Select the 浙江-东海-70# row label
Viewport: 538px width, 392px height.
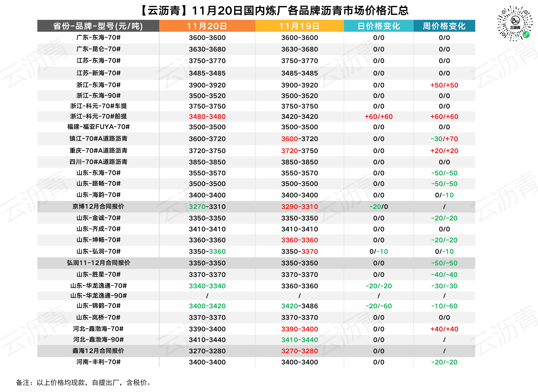point(98,85)
